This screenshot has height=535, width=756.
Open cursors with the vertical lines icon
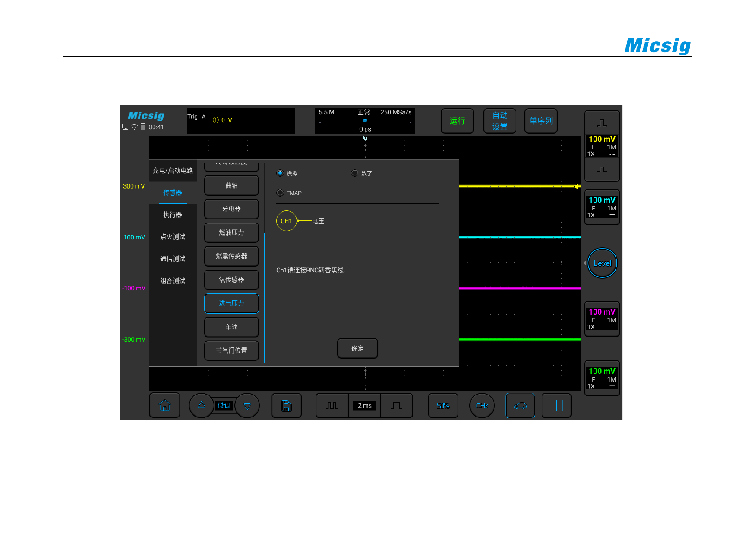click(556, 406)
